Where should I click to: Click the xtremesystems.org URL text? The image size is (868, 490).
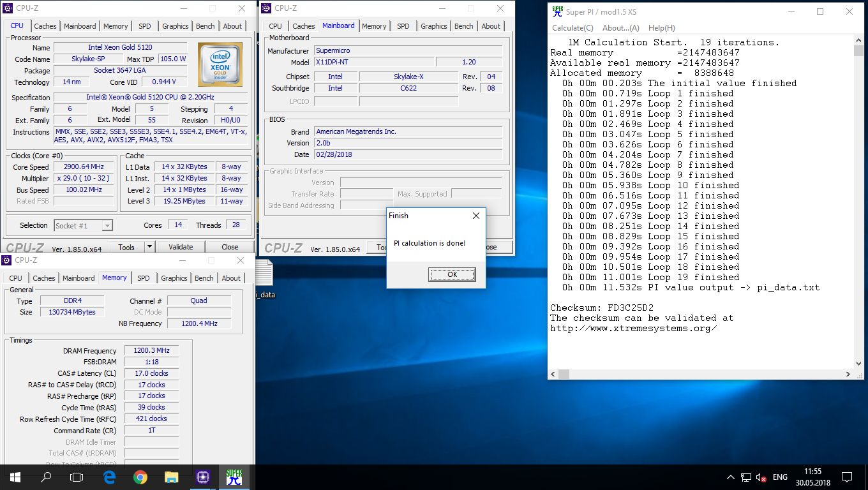click(634, 328)
